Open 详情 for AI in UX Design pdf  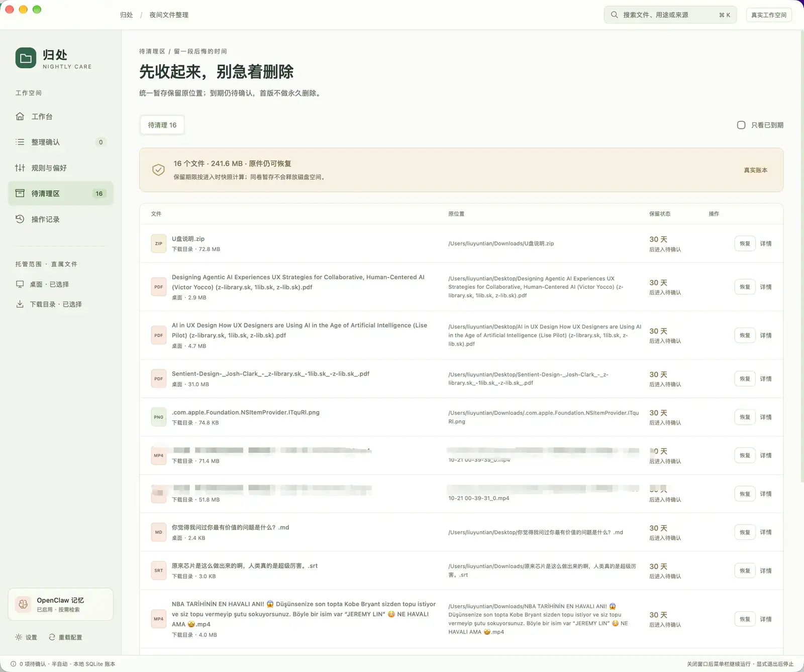pyautogui.click(x=766, y=335)
